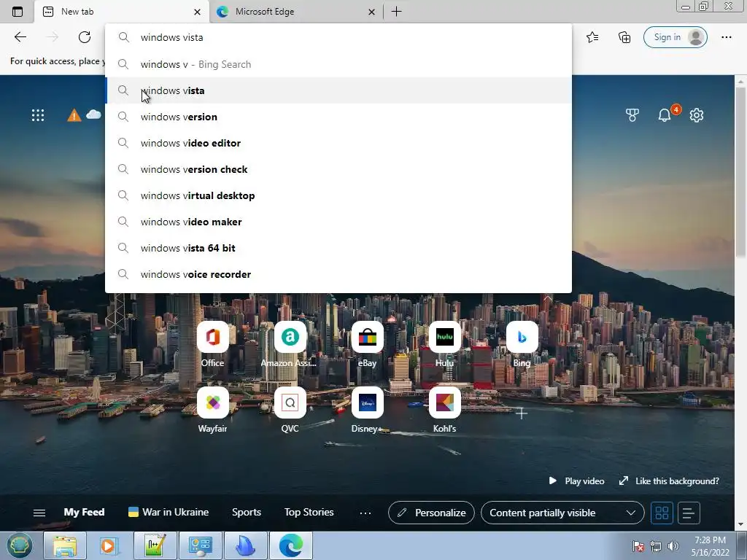The image size is (747, 560).
Task: Add a new quick link with plus
Action: [521, 413]
